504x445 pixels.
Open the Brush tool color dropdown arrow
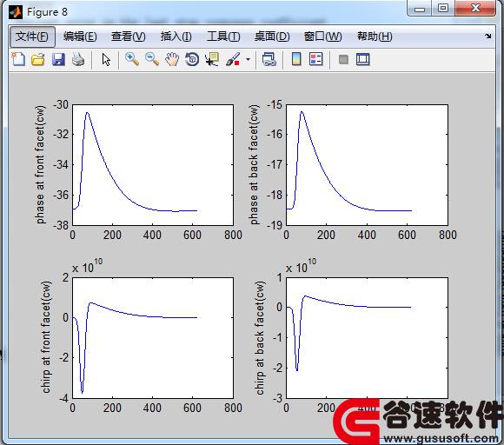pos(248,59)
